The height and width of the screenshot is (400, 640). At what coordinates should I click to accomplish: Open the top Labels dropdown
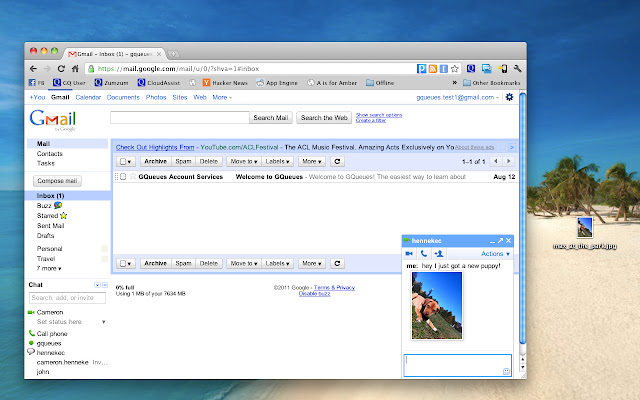click(x=278, y=161)
